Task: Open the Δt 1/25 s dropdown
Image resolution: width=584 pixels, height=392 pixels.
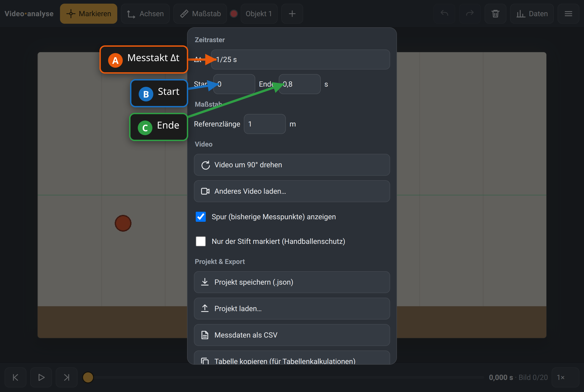Action: [300, 59]
